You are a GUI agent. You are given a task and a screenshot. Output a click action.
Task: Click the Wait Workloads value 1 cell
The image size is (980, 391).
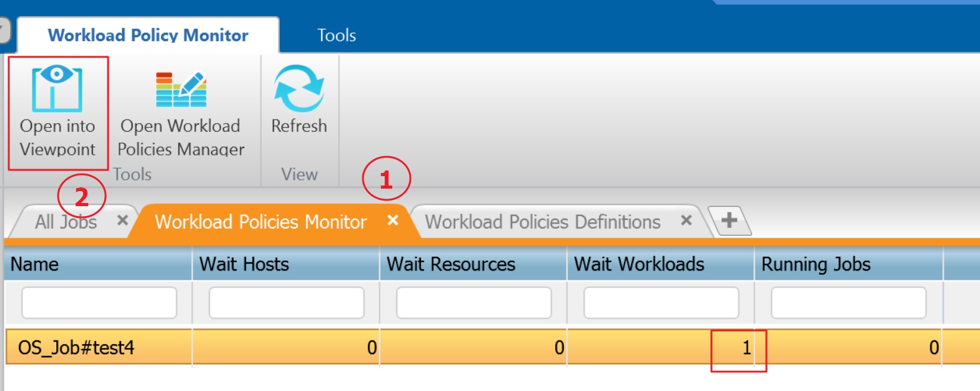pos(739,347)
